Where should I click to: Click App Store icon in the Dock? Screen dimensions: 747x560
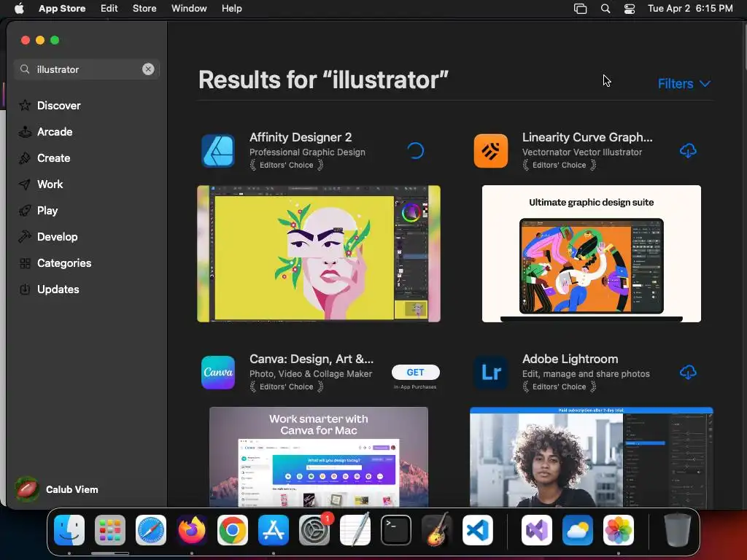pos(274,530)
